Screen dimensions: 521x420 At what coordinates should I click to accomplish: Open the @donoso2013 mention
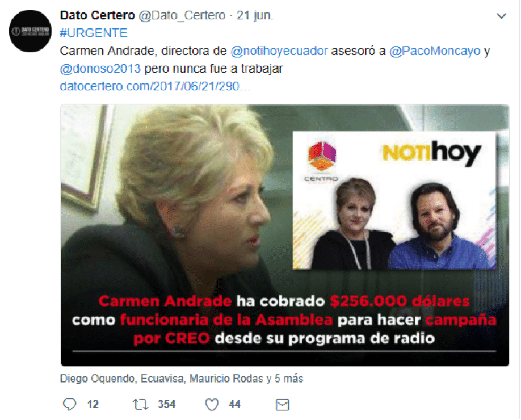(x=100, y=69)
